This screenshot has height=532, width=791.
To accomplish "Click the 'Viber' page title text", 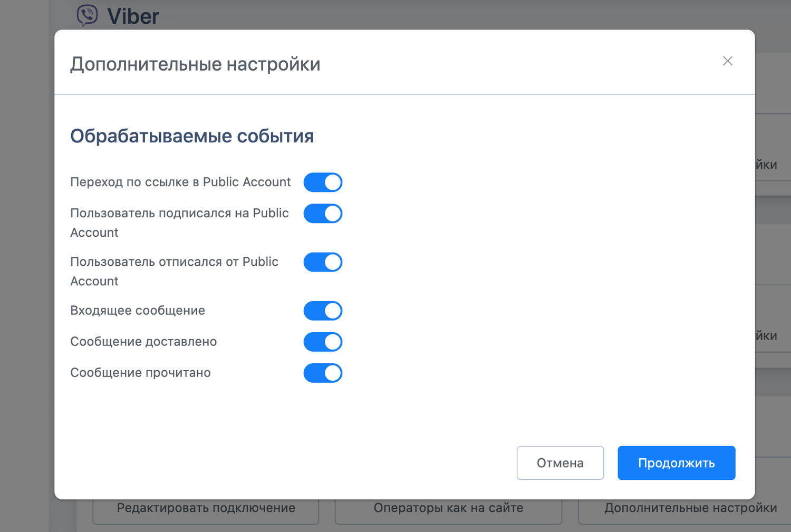I will [133, 16].
